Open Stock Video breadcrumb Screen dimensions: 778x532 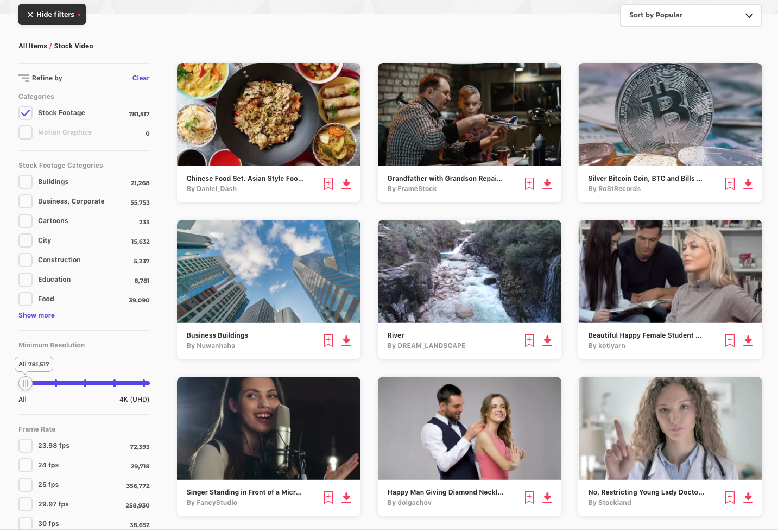pos(73,46)
